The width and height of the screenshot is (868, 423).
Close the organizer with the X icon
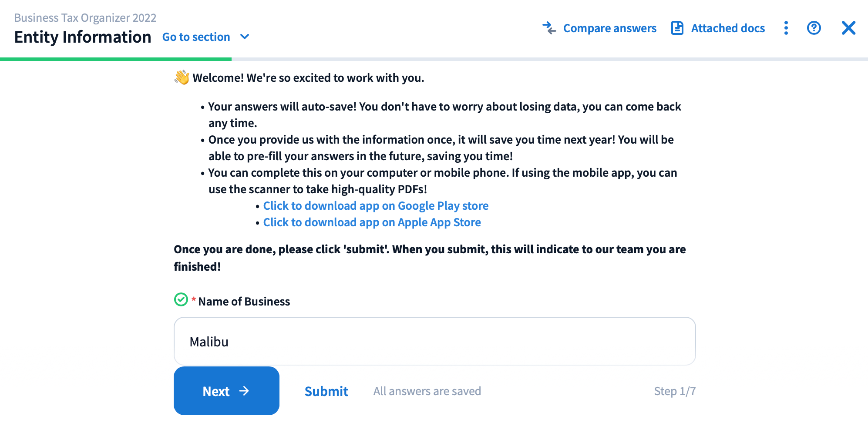[848, 28]
